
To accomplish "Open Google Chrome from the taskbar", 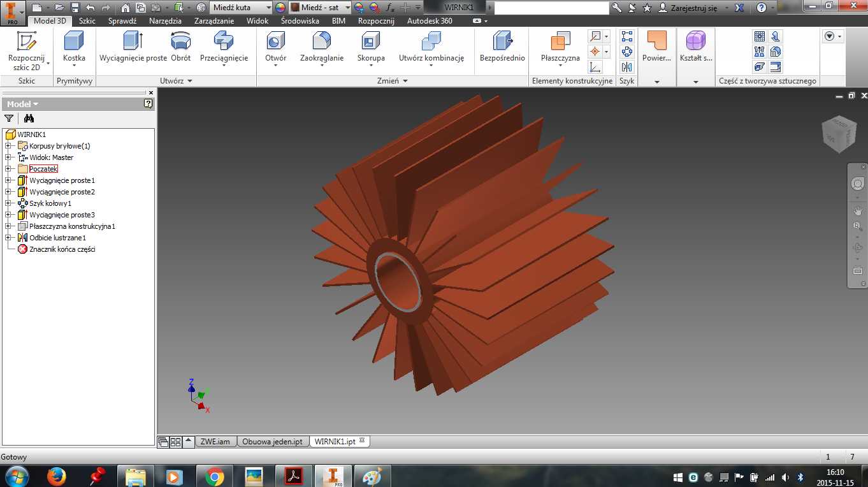I will click(214, 476).
